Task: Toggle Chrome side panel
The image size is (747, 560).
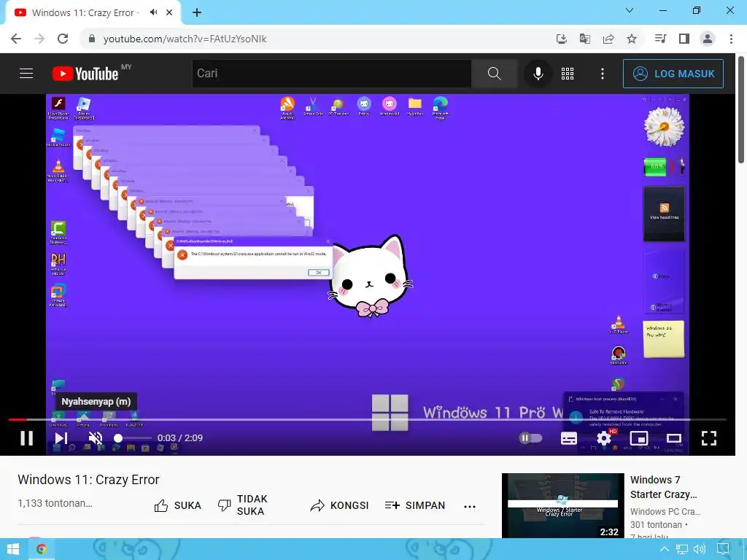Action: point(684,39)
